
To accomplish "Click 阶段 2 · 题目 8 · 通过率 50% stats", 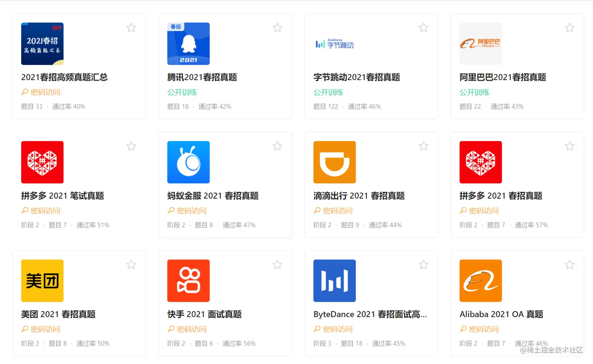I will click(x=65, y=344).
